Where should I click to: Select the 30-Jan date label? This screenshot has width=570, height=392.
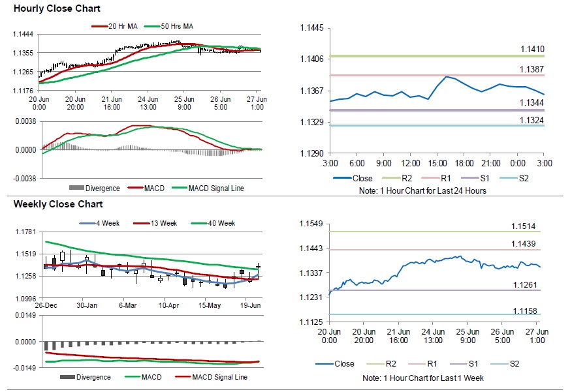(x=87, y=305)
